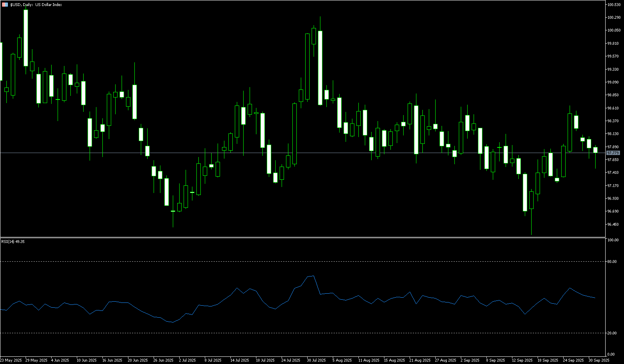This screenshot has width=624, height=364.
Task: Click the 96.450 price axis label
Action: [x=613, y=225]
